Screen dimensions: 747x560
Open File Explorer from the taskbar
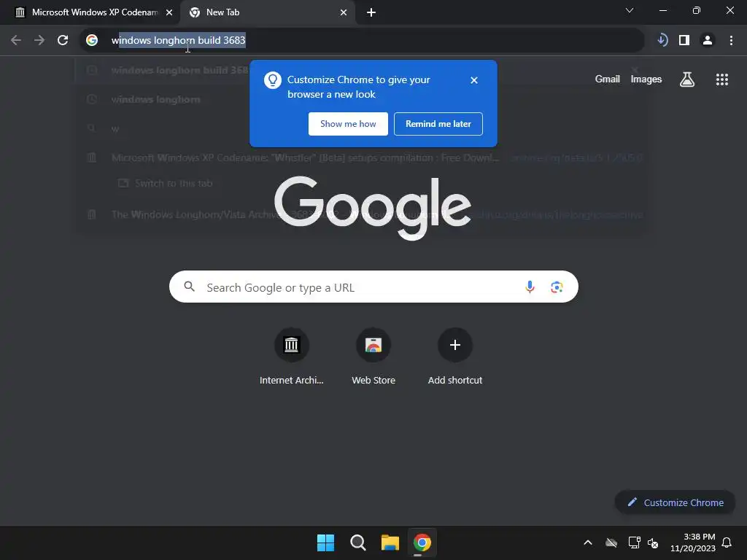tap(390, 542)
